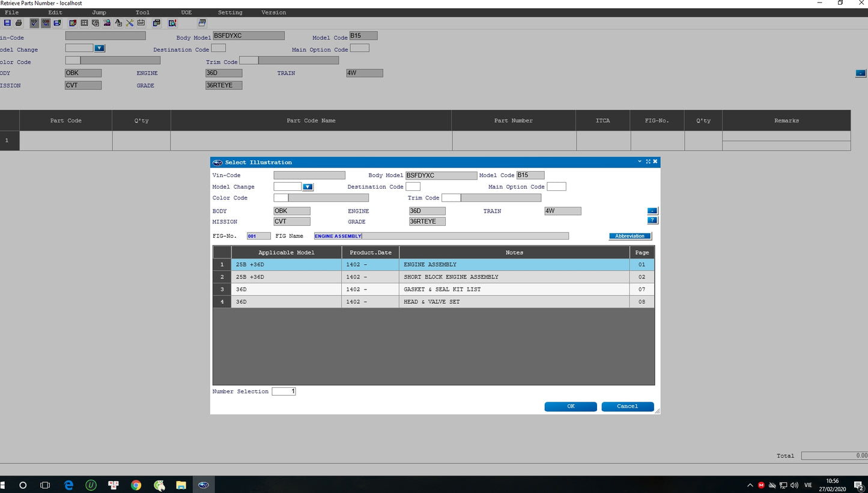
Task: Cancel the Select Illustration dialog
Action: coord(627,407)
